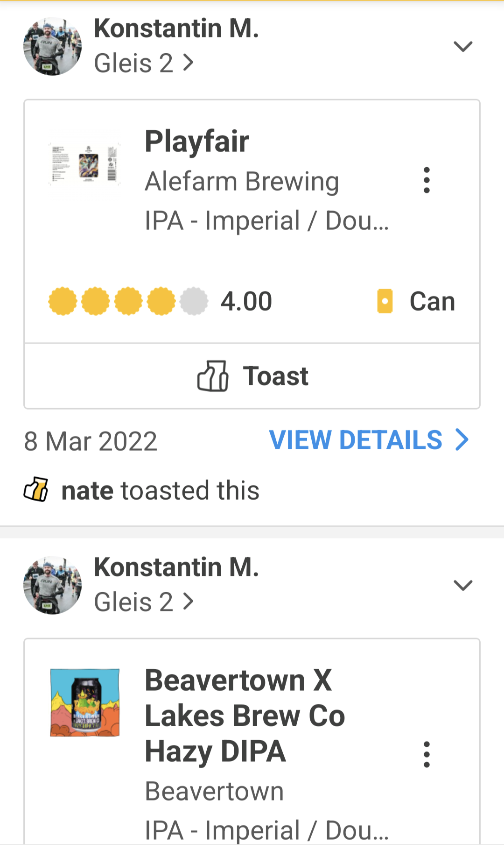This screenshot has width=504, height=850.
Task: Click the fifth grey rating cap for Playfair
Action: (x=194, y=301)
